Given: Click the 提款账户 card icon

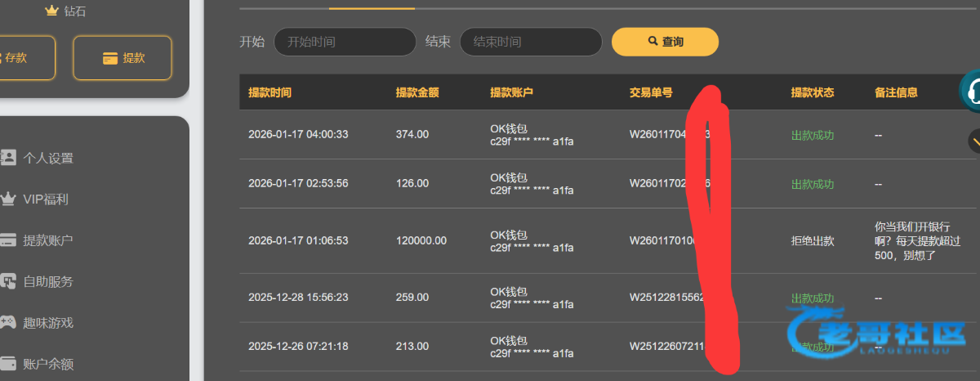Looking at the screenshot, I should (8, 240).
